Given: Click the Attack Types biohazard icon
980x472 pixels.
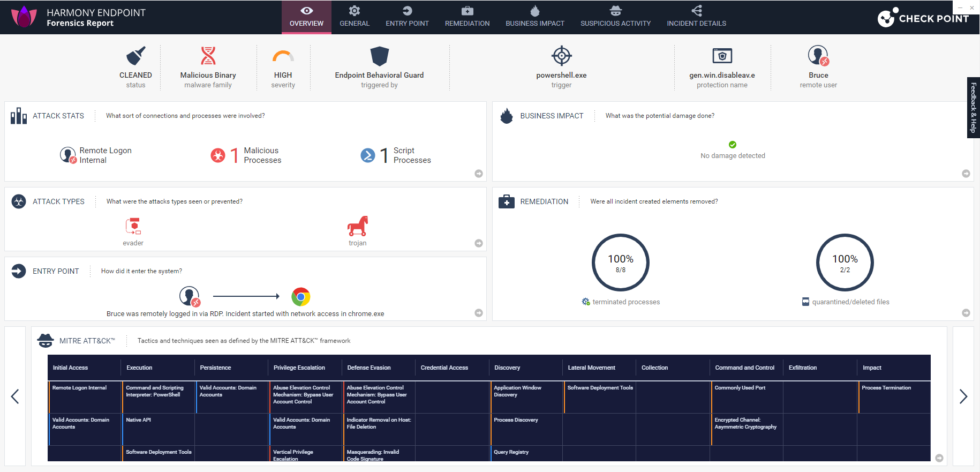Looking at the screenshot, I should tap(19, 201).
